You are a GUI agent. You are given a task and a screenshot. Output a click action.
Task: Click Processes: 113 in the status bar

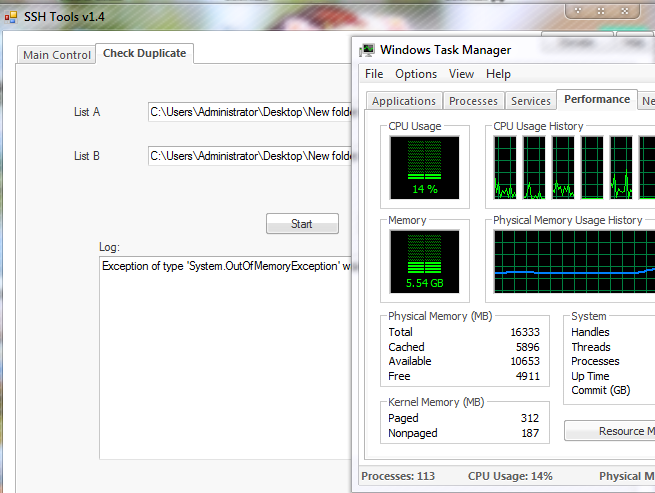pyautogui.click(x=398, y=476)
